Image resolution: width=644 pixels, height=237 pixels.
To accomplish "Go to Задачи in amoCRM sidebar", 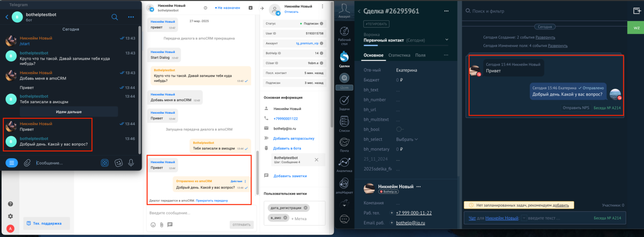I will tap(344, 103).
